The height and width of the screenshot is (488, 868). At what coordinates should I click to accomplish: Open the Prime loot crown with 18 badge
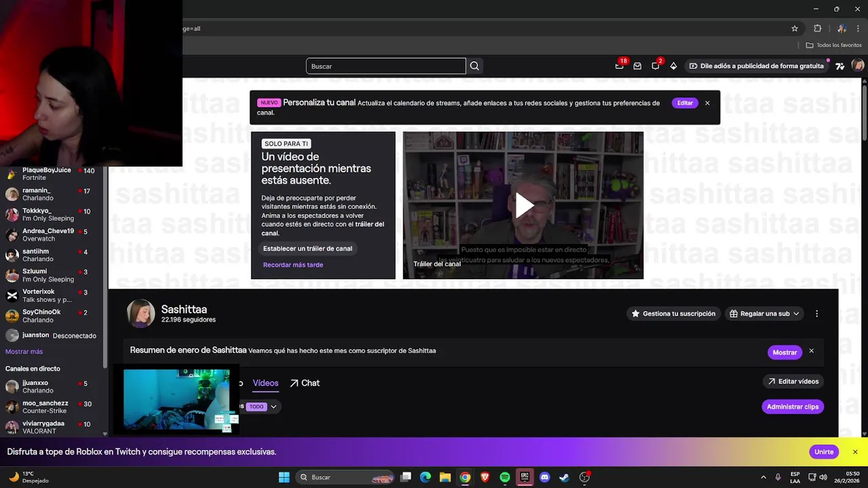pyautogui.click(x=619, y=66)
